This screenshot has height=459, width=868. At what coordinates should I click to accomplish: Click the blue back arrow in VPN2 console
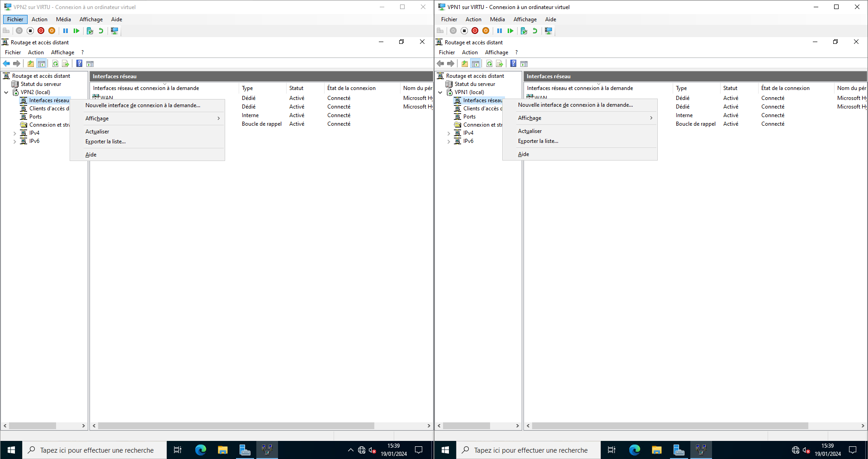click(6, 64)
